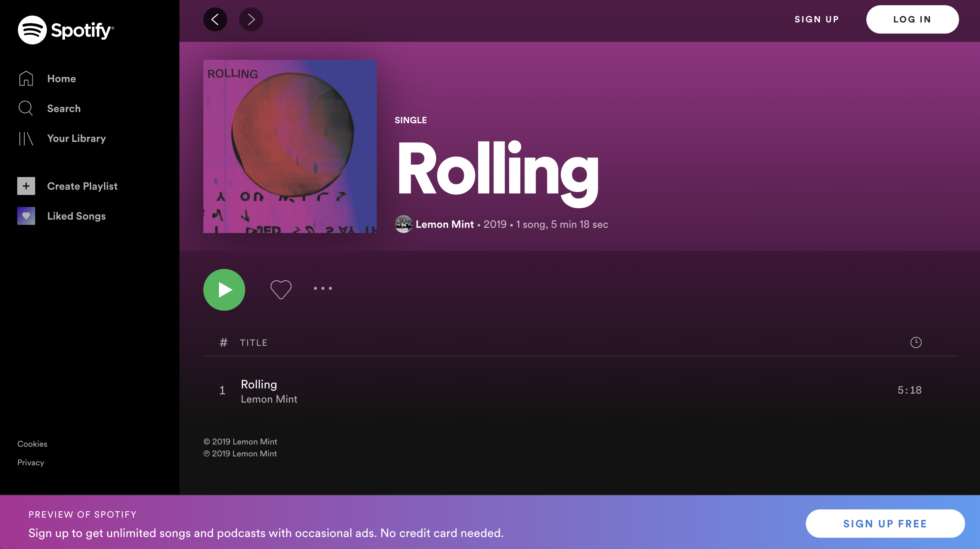Choose Create Playlist label
980x549 pixels.
tap(82, 186)
